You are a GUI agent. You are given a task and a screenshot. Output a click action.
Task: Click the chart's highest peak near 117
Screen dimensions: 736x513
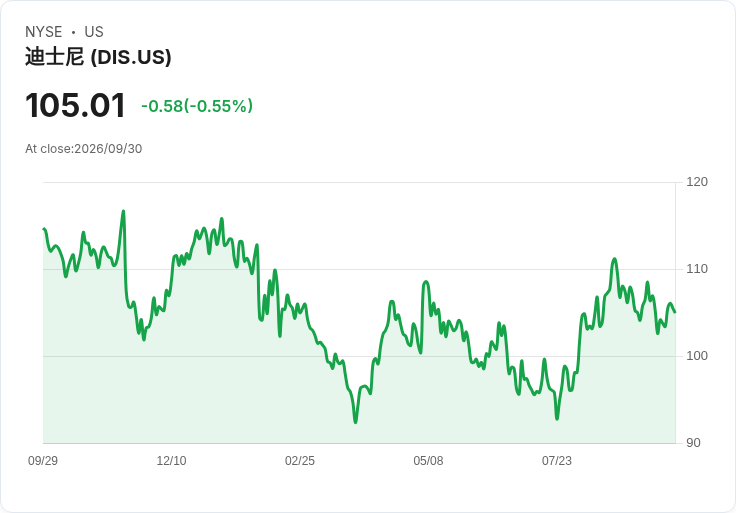123,211
